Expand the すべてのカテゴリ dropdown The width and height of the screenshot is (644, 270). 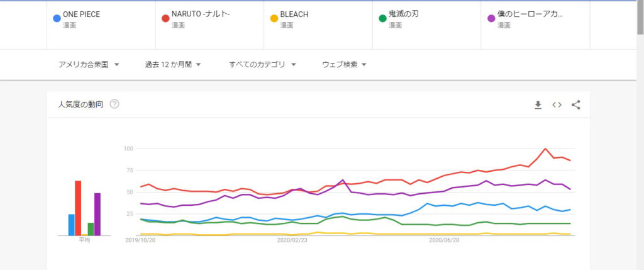coord(263,64)
